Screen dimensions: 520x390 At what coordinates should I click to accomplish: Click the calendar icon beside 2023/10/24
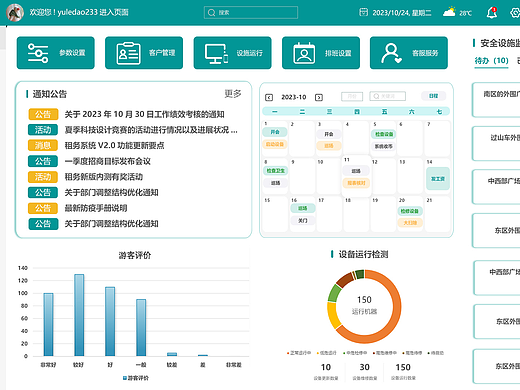(x=363, y=13)
